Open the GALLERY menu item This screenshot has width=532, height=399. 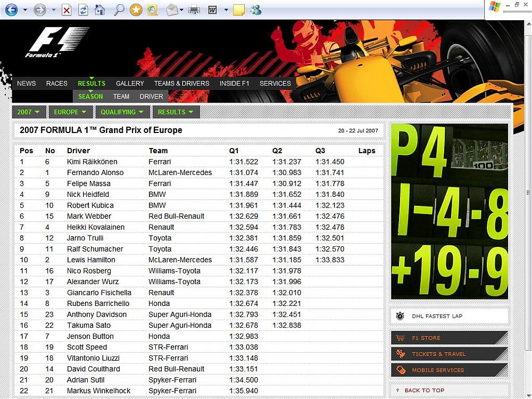(130, 84)
